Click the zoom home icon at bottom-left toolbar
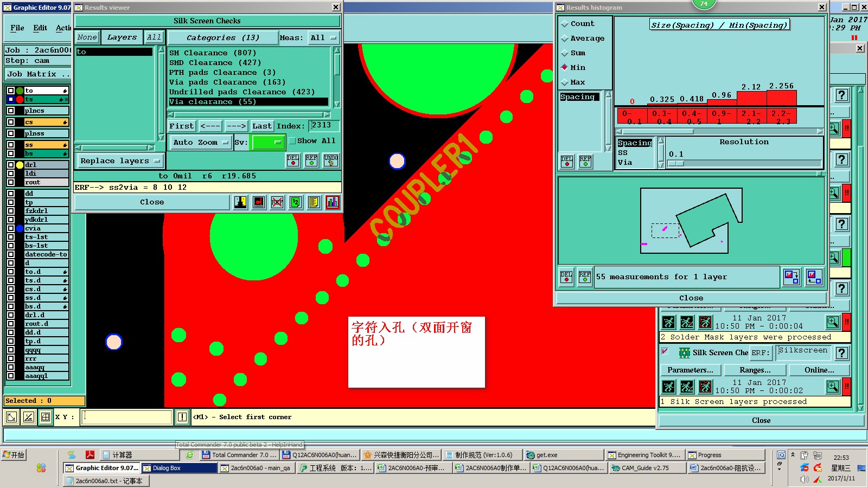 (x=11, y=417)
